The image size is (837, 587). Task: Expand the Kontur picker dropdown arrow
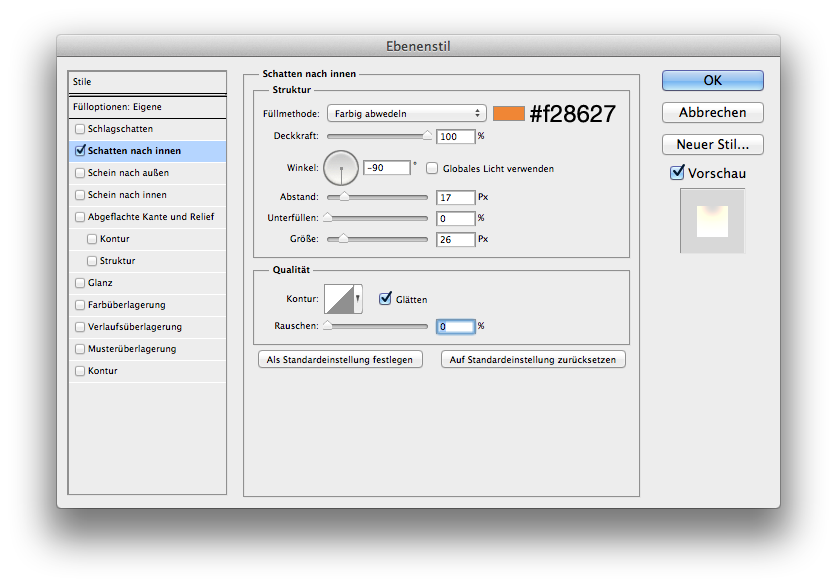tap(357, 299)
